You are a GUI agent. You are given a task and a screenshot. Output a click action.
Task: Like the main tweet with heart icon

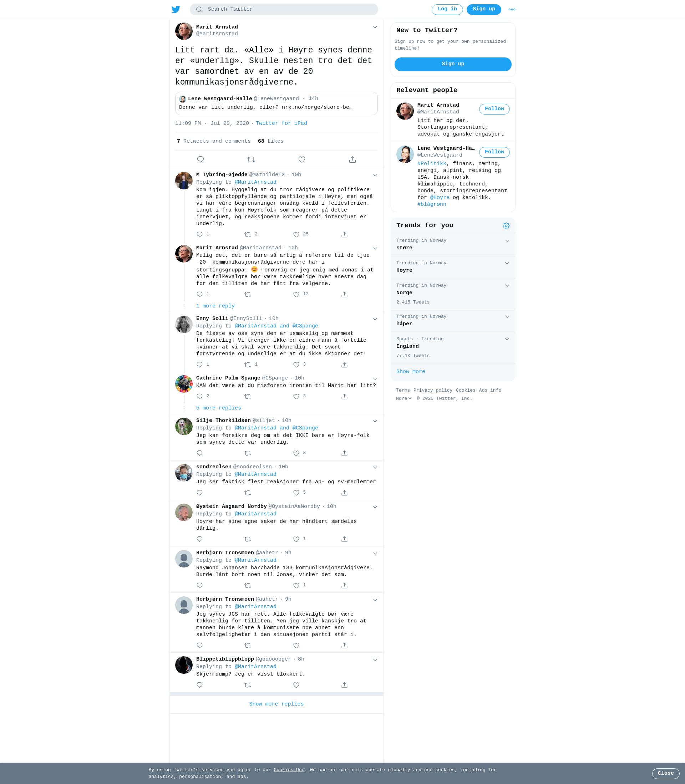(301, 159)
